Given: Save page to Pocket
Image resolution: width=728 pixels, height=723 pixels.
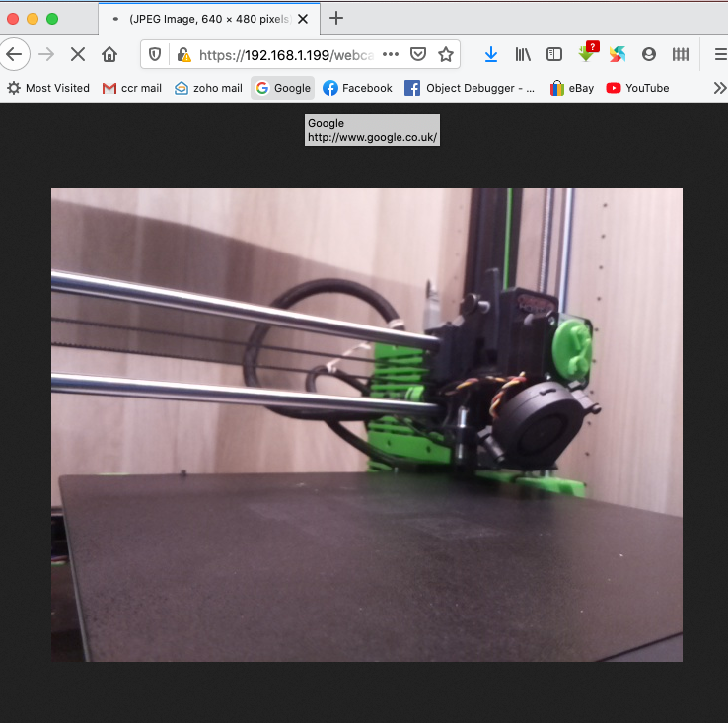Looking at the screenshot, I should (418, 55).
